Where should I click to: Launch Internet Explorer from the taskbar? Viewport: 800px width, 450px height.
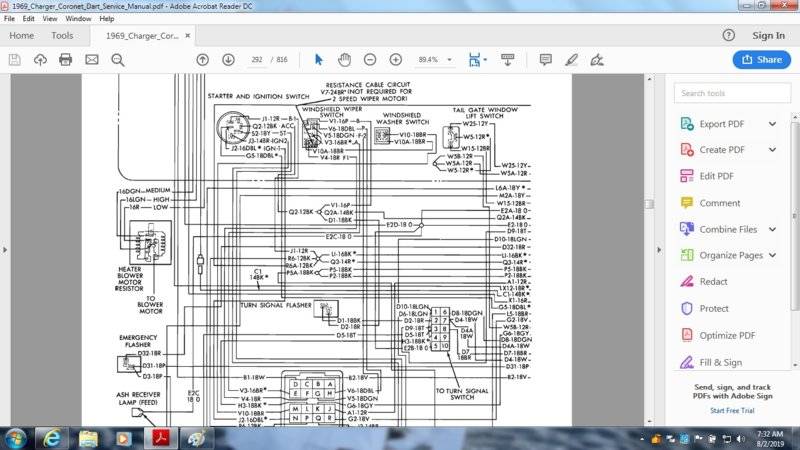click(x=52, y=438)
